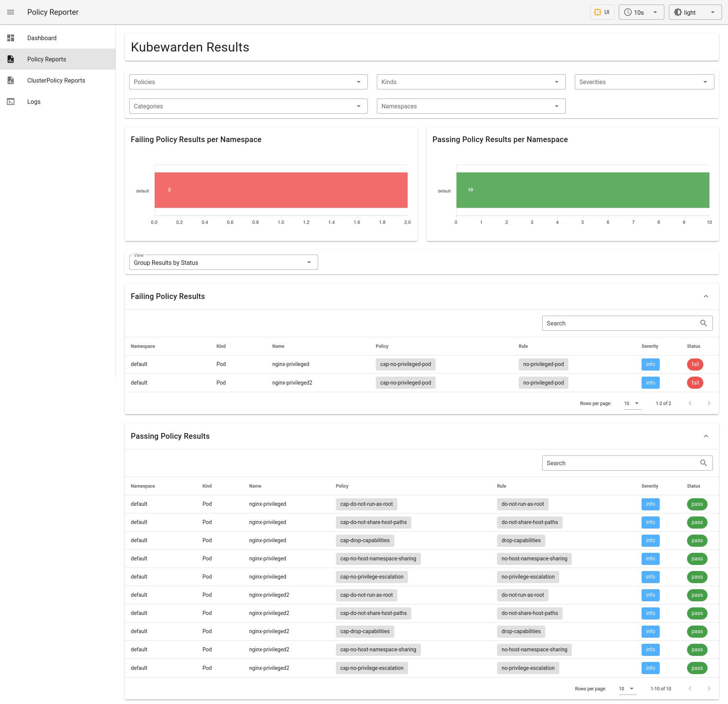Click search magnifier in Failing Policy Results
The image size is (728, 704).
pos(704,323)
